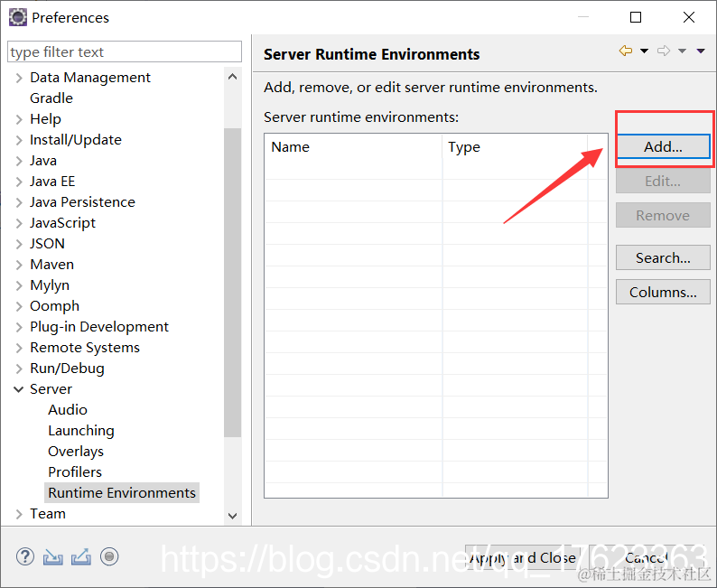Expand the Install/Update tree node
Image resolution: width=717 pixels, height=588 pixels.
coord(19,140)
